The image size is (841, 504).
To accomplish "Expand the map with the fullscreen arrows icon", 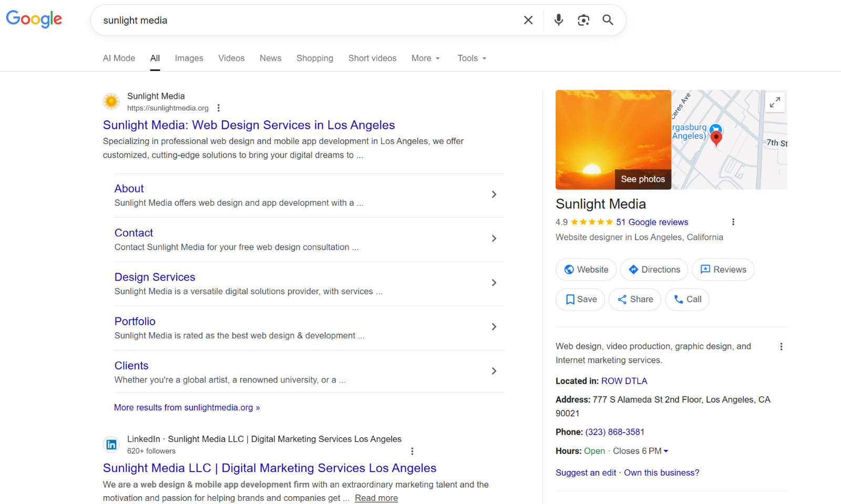I will point(775,102).
